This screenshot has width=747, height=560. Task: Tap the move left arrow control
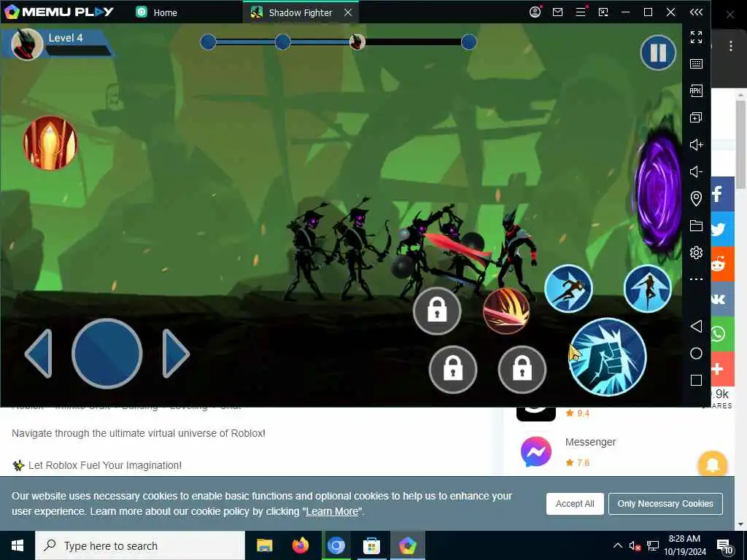(39, 354)
